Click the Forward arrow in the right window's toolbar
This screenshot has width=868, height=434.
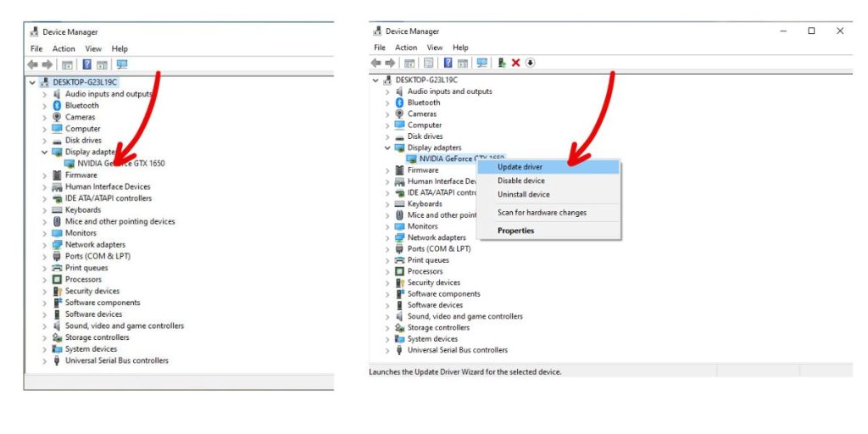pyautogui.click(x=390, y=63)
